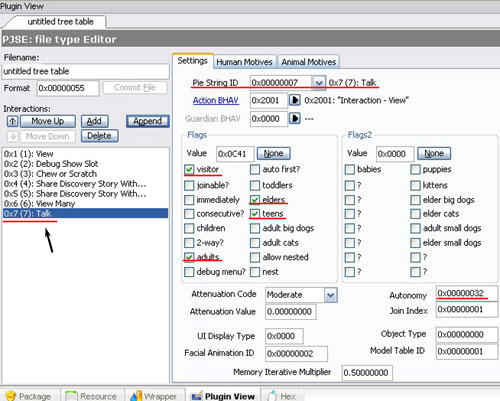
Task: Click the Package tab icon at bottom
Action: 11,396
